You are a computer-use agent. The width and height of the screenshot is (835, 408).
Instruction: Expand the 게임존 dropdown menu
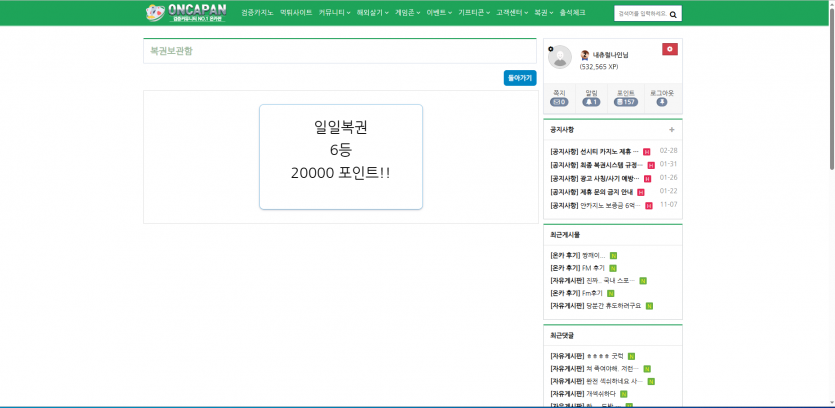408,12
